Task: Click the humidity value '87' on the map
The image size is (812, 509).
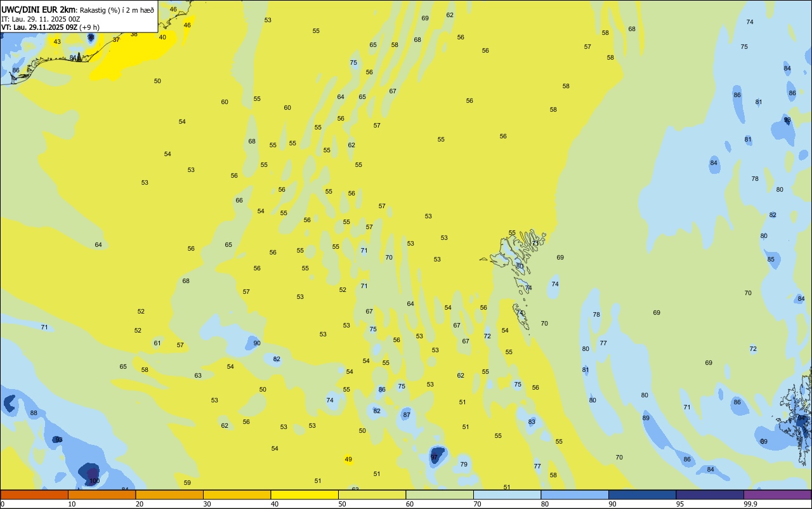Action: click(407, 415)
